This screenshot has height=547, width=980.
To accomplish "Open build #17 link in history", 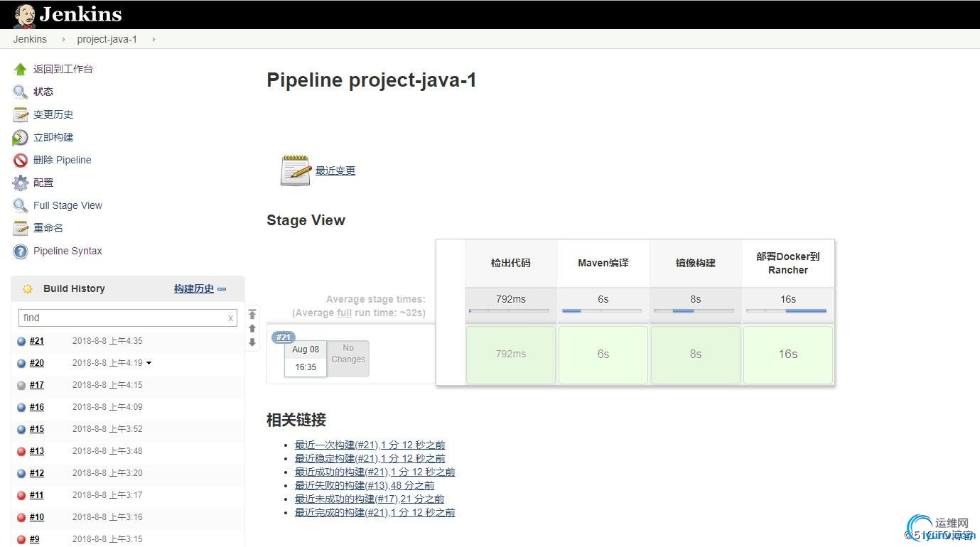I will (37, 385).
